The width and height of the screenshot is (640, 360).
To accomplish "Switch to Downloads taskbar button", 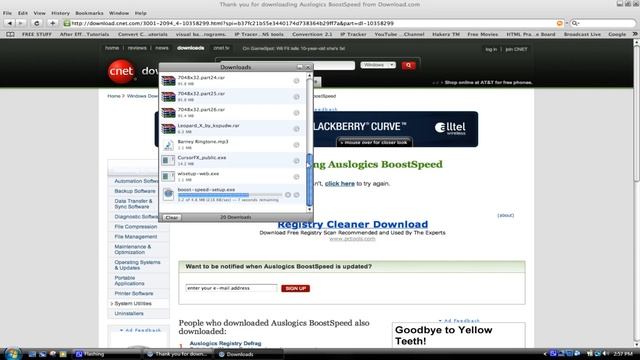I will tap(250, 354).
